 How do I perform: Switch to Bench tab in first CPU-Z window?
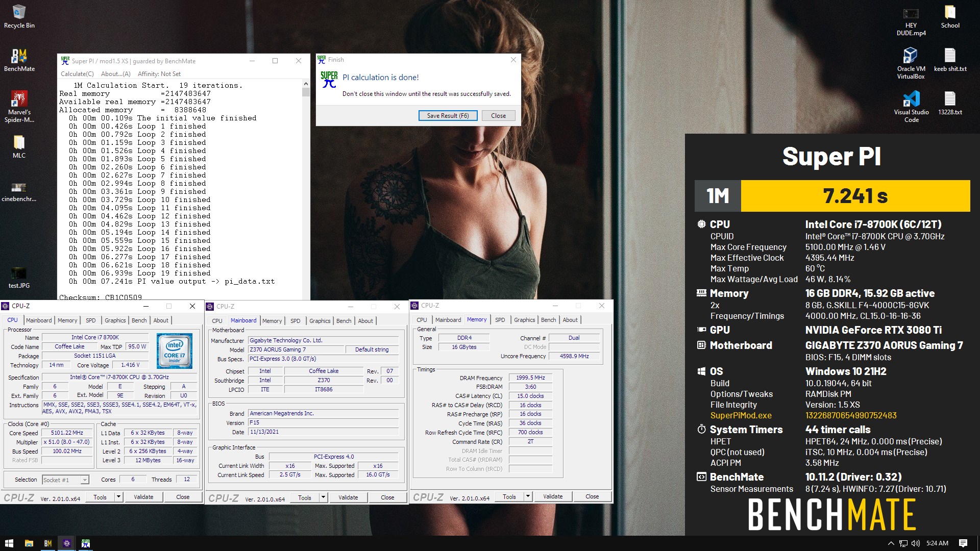(139, 320)
